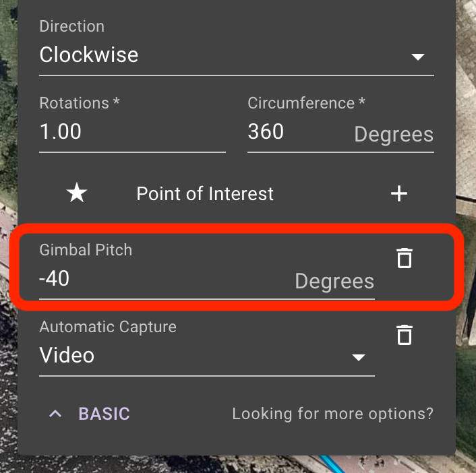Viewport: 476px width, 473px height.
Task: Click the Automatic Capture field label
Action: pos(108,327)
